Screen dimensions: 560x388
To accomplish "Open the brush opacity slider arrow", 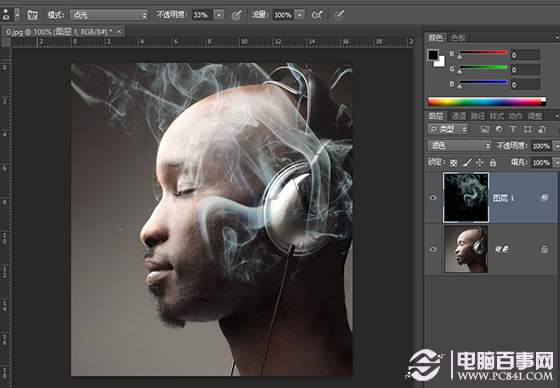I will tap(219, 15).
